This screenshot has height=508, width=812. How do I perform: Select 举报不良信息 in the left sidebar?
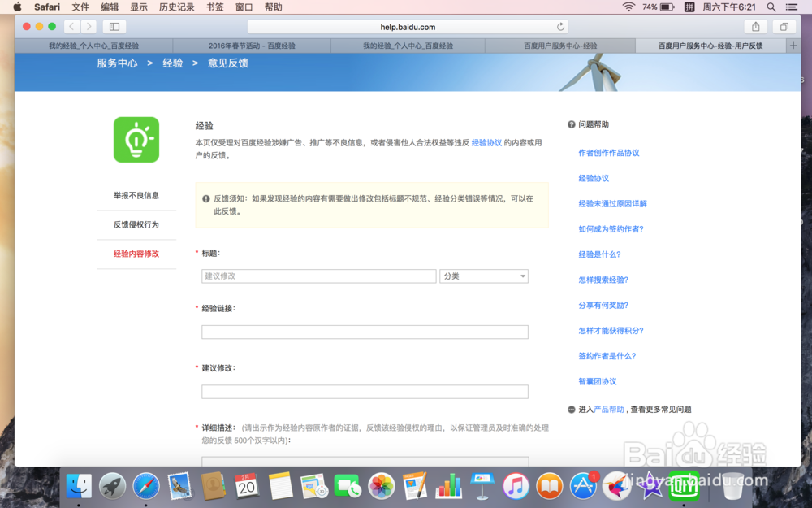(x=136, y=195)
